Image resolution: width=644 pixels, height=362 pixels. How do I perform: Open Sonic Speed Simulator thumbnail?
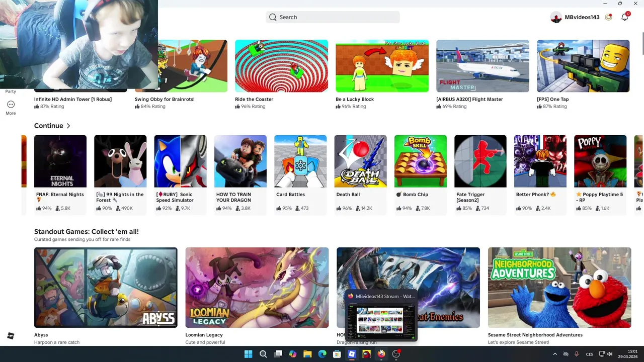[180, 161]
